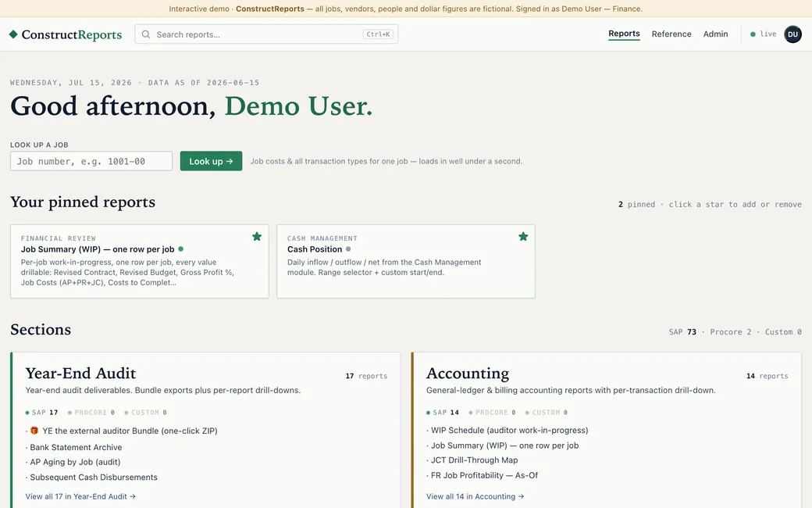
Task: Open JCT Drill-Through Map report
Action: point(474,460)
